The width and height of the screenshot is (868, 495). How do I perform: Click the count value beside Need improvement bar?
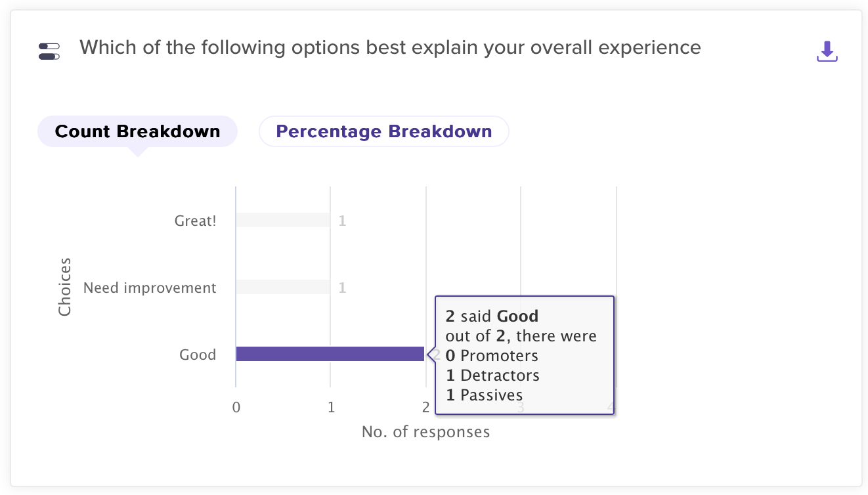tap(342, 288)
